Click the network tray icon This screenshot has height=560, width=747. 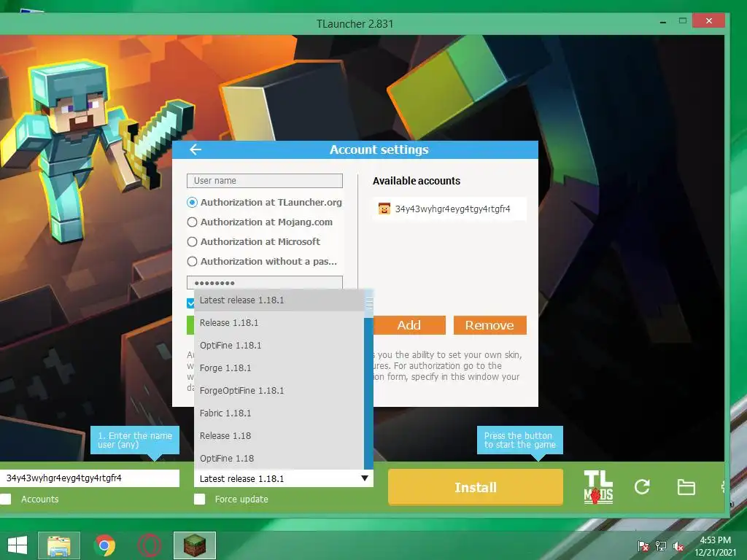tap(661, 546)
